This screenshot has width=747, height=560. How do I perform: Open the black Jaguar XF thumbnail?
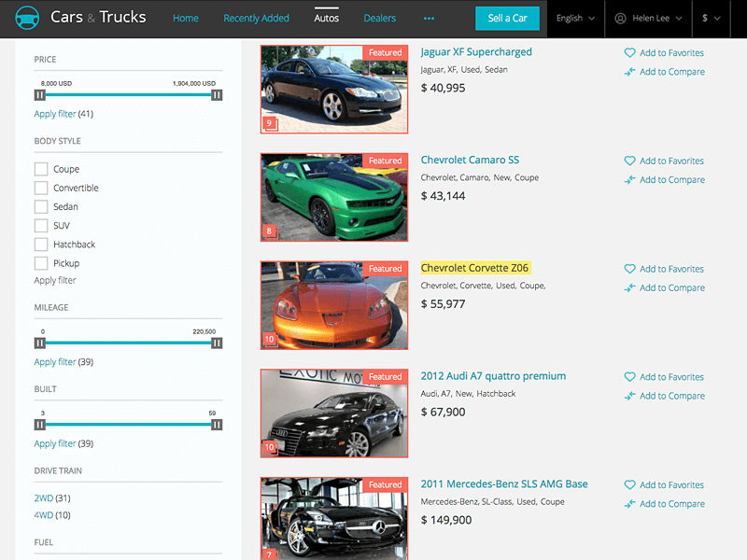tap(334, 89)
